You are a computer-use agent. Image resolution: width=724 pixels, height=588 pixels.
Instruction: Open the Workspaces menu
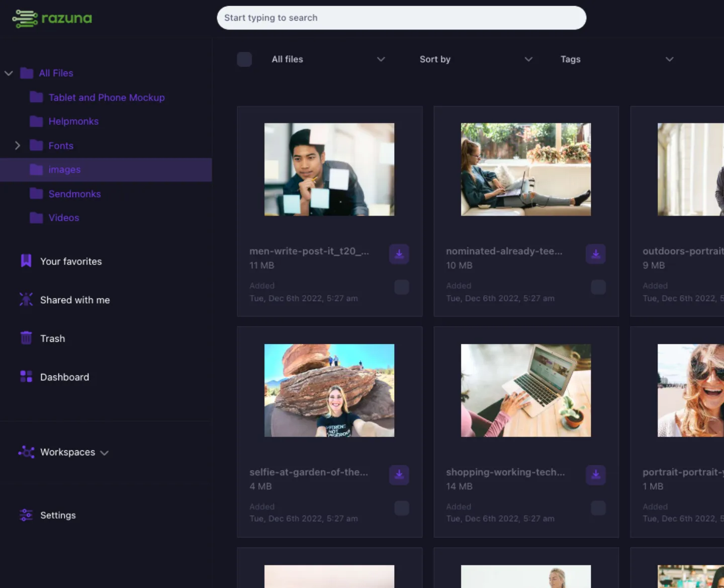68,452
